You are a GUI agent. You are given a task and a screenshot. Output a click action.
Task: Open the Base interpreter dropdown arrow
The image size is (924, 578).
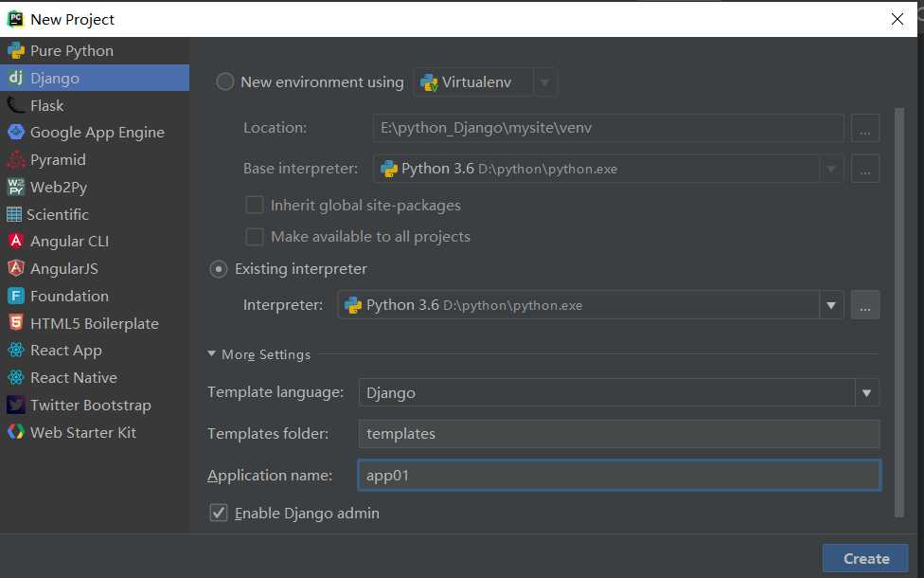coord(831,169)
